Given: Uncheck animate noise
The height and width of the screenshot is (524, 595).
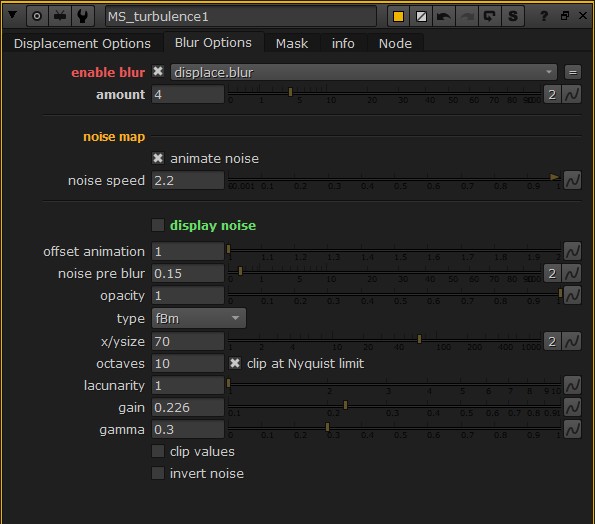Looking at the screenshot, I should (158, 158).
